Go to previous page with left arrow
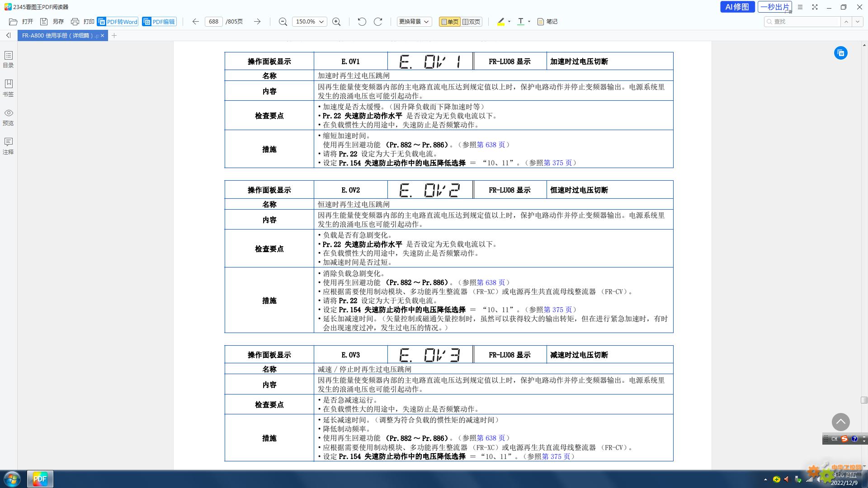868x488 pixels. coord(195,22)
